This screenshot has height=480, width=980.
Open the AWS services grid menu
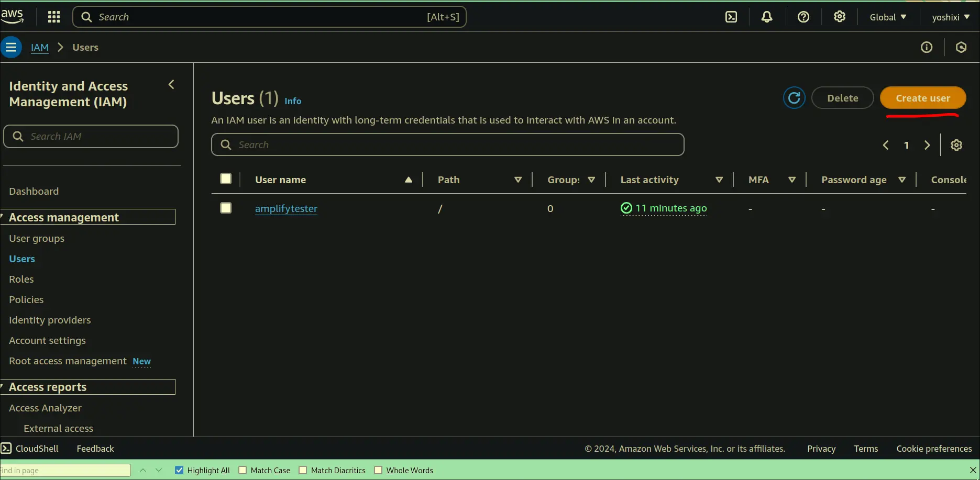pos(53,17)
